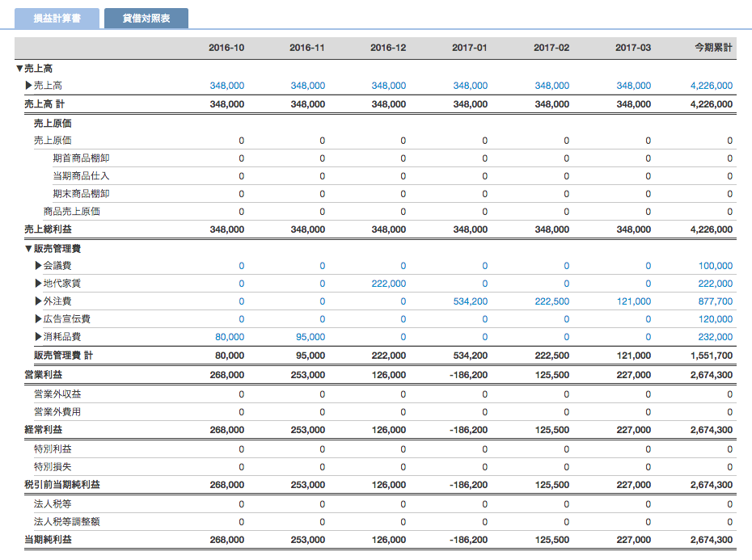The width and height of the screenshot is (752, 560).
Task: Switch to the 損益計算書 tab
Action: pyautogui.click(x=57, y=19)
